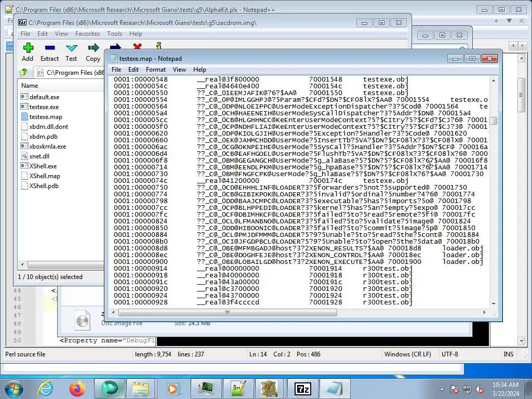Viewport: 532px width, 399px height.
Task: Open 7-Zip View menu
Action: tap(61, 34)
